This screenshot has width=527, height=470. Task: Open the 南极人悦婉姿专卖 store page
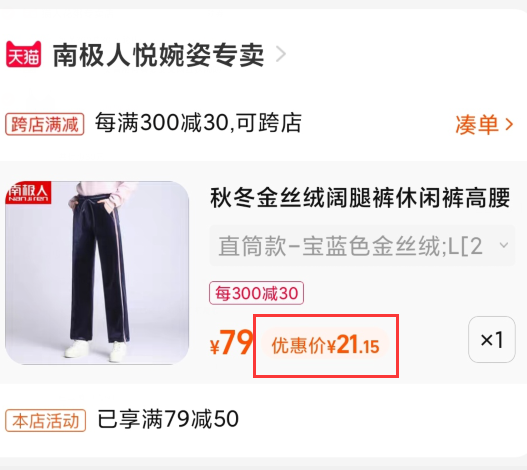click(158, 55)
